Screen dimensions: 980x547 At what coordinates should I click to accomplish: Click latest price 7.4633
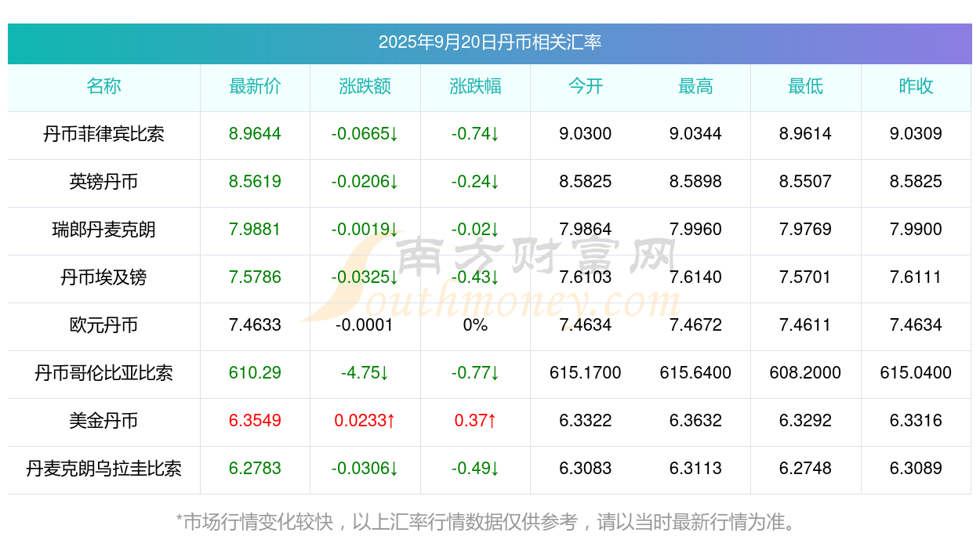255,325
